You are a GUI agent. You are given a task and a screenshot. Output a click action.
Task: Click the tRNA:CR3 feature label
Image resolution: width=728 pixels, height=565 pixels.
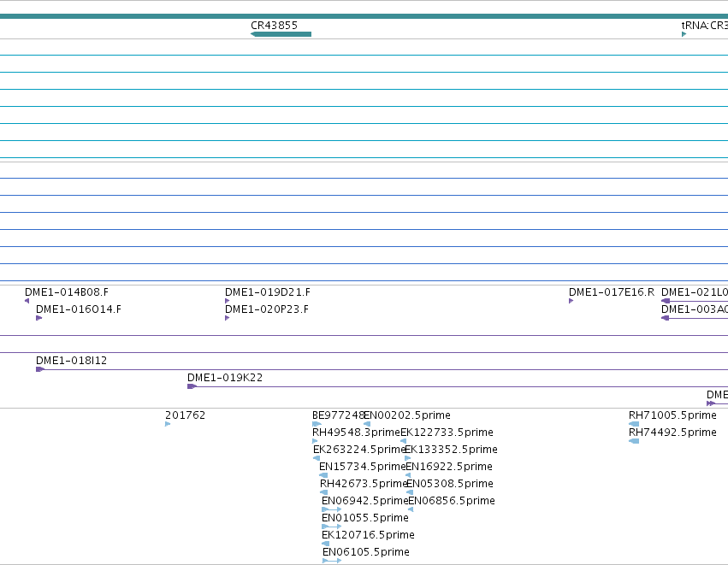click(x=704, y=26)
